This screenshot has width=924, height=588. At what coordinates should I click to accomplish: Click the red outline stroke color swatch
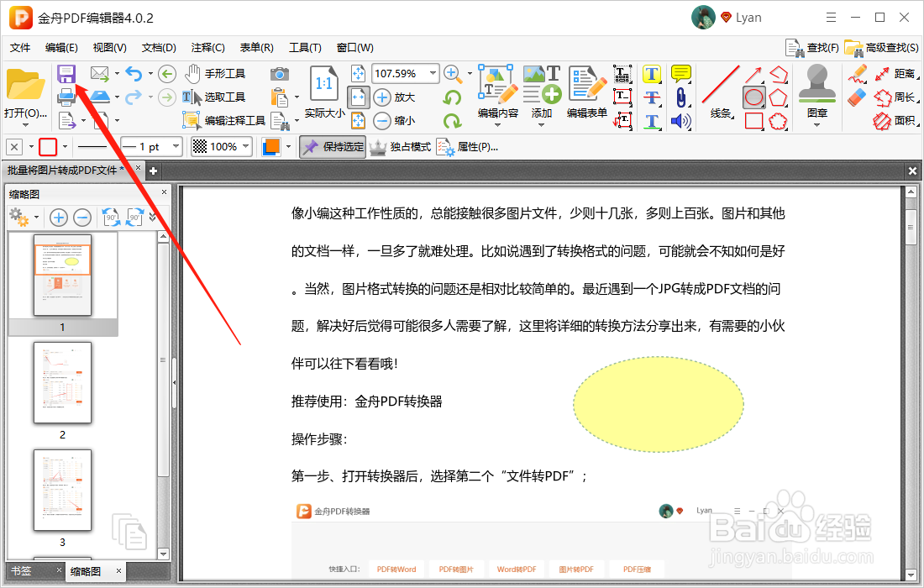(48, 147)
